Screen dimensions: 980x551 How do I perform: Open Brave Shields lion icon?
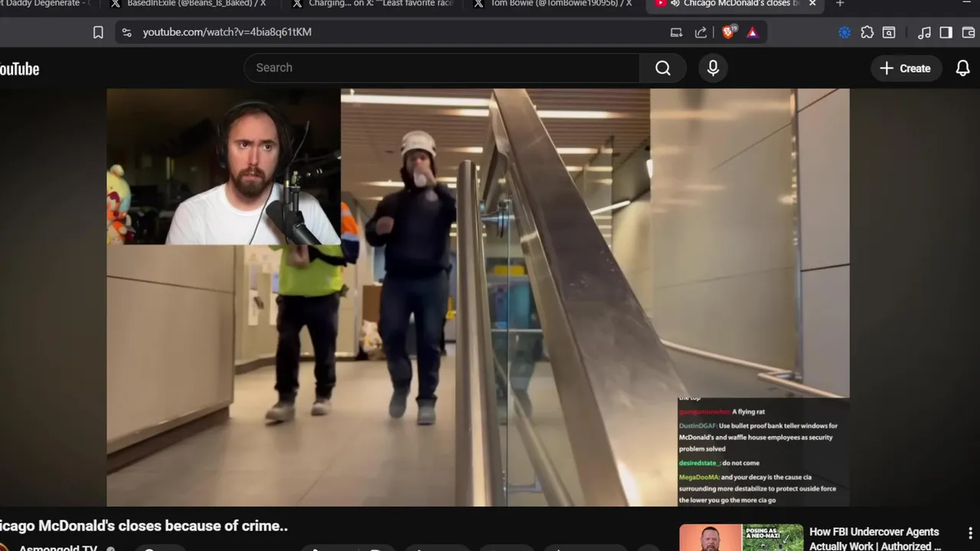(x=728, y=32)
